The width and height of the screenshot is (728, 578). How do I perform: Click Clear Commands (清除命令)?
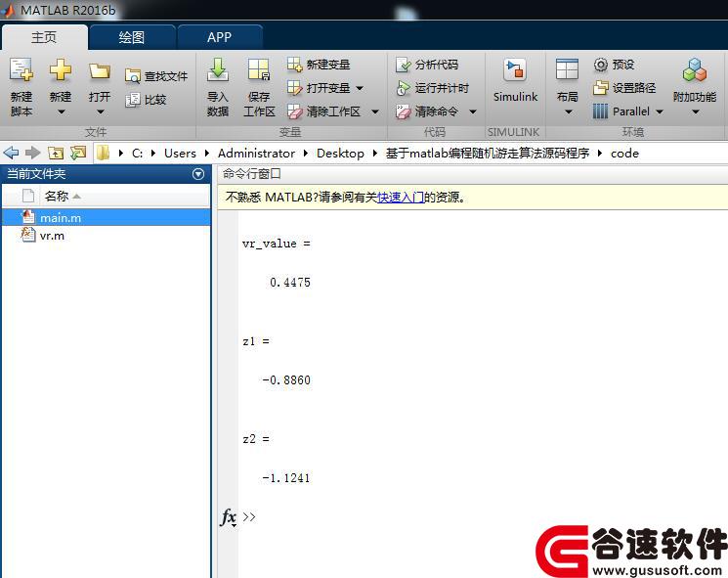427,111
